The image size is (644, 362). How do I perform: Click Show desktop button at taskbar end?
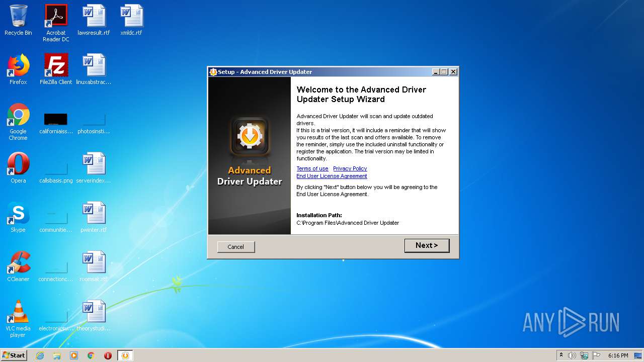point(638,355)
